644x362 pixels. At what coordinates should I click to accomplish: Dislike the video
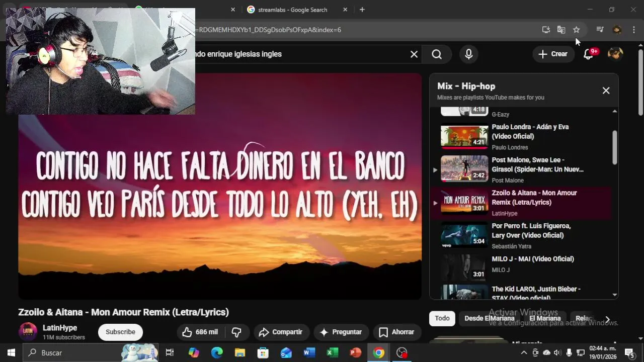[236, 332]
